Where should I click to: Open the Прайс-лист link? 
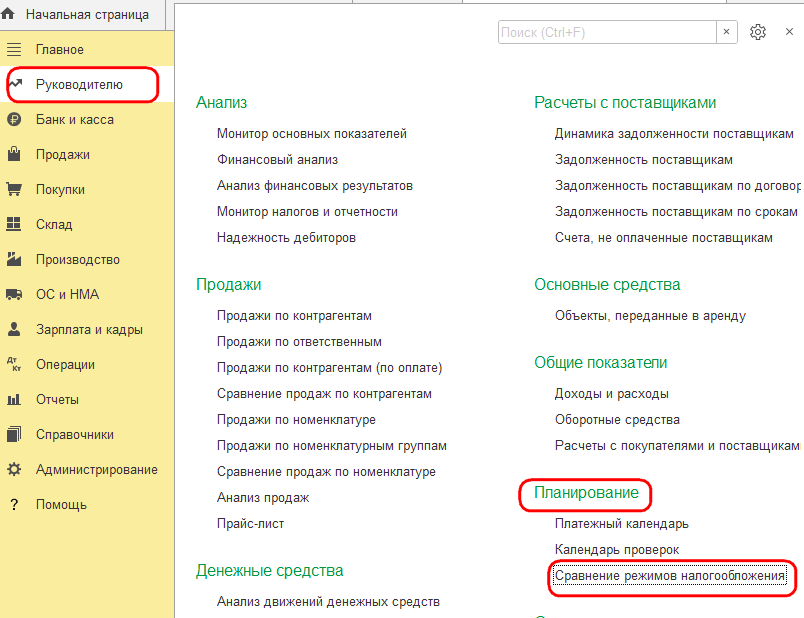(x=250, y=524)
